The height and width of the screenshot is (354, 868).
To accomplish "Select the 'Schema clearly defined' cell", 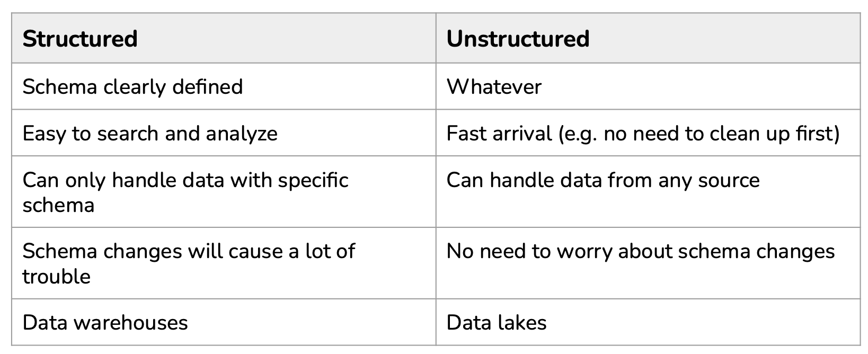I will 224,86.
